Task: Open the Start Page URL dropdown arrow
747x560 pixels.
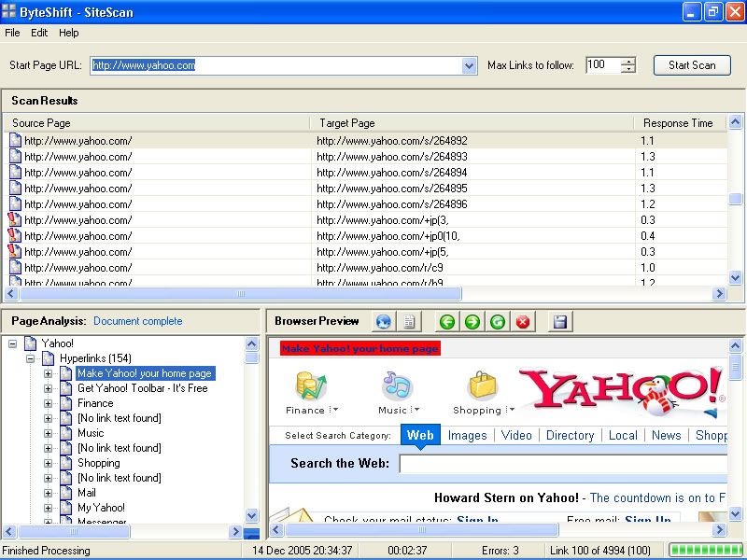Action: pyautogui.click(x=470, y=65)
